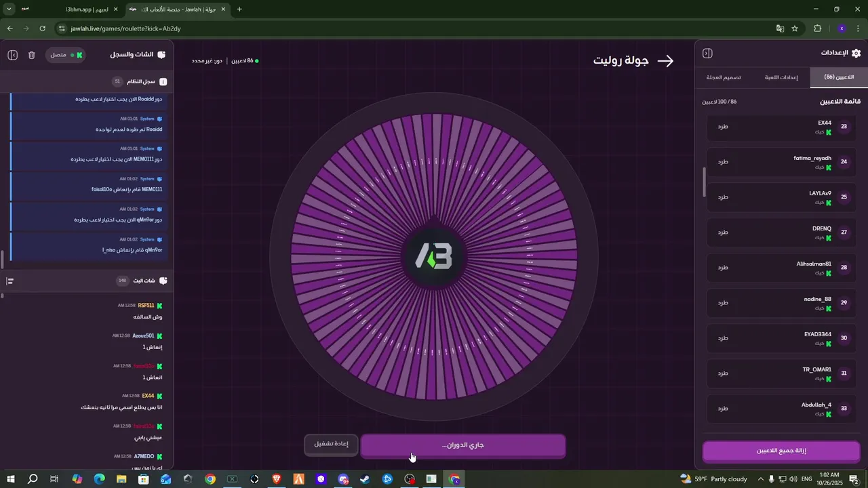Click the AB logo at wheel center
The height and width of the screenshot is (488, 868).
pos(434,258)
